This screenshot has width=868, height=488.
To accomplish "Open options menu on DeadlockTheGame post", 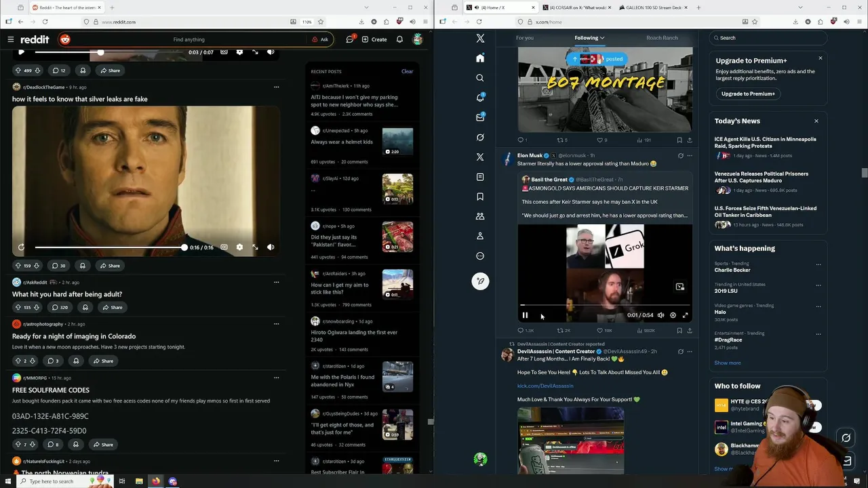I will tap(276, 87).
